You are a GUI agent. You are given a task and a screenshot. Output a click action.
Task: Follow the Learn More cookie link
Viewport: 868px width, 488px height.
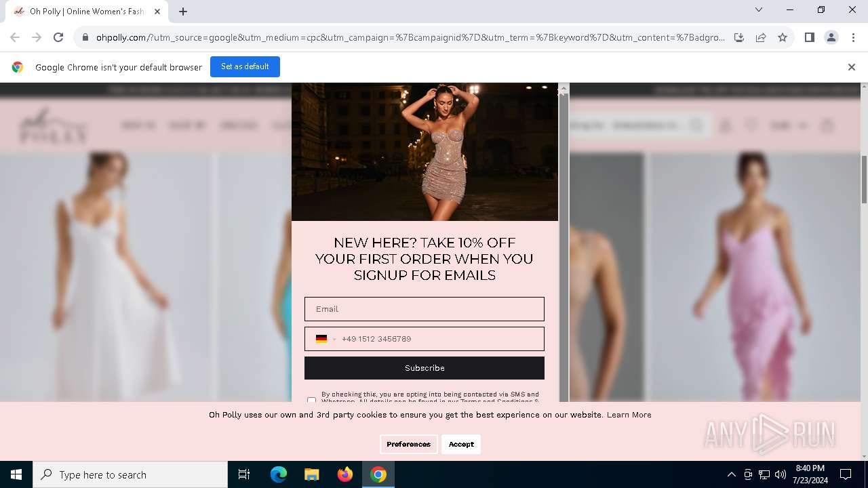[629, 415]
